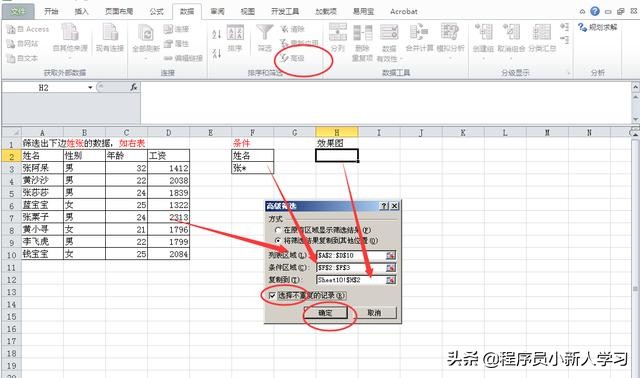The width and height of the screenshot is (640, 378).
Task: Select cell with salary 2313
Action: click(x=169, y=217)
